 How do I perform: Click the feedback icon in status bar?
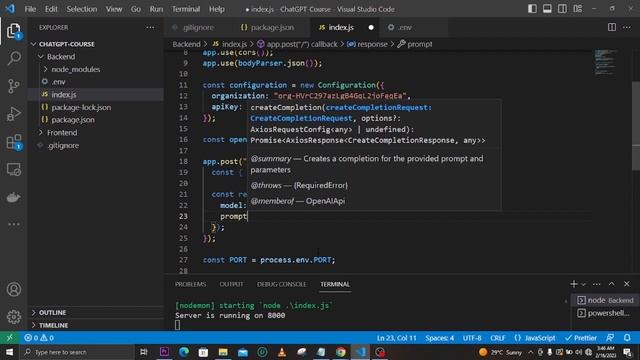pyautogui.click(x=610, y=338)
